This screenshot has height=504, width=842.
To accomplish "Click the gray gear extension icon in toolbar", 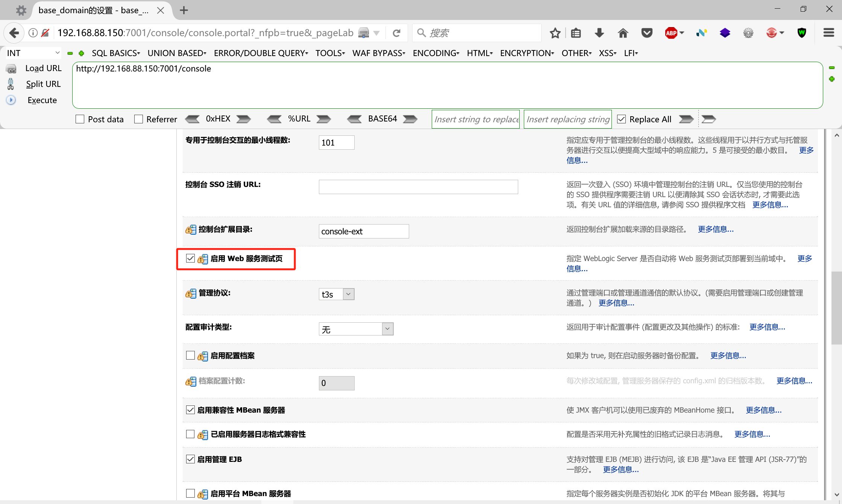I will tap(748, 33).
